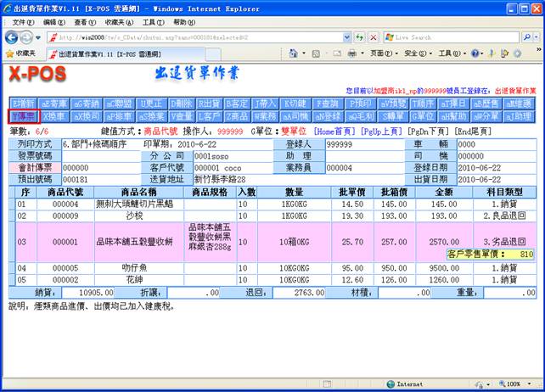
Task: Click the IE Back navigation arrow
Action: point(12,37)
